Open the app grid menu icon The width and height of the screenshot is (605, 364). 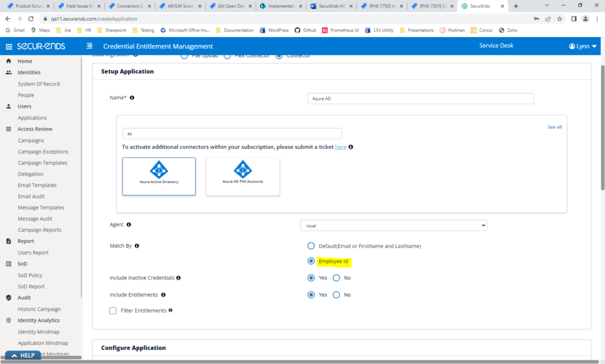coord(8,46)
